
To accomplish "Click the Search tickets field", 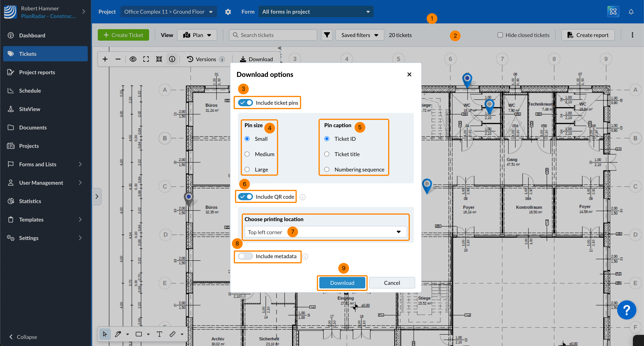I will tap(273, 35).
